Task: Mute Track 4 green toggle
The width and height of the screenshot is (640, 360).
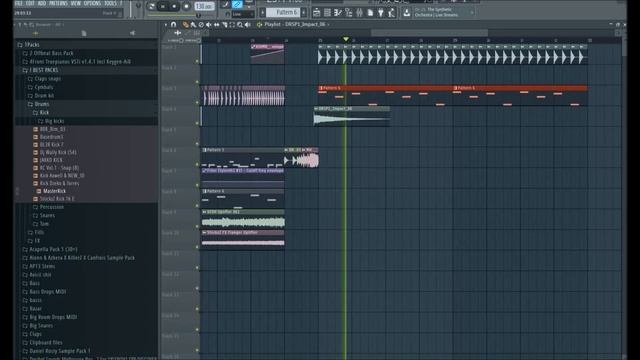Action: tap(197, 123)
